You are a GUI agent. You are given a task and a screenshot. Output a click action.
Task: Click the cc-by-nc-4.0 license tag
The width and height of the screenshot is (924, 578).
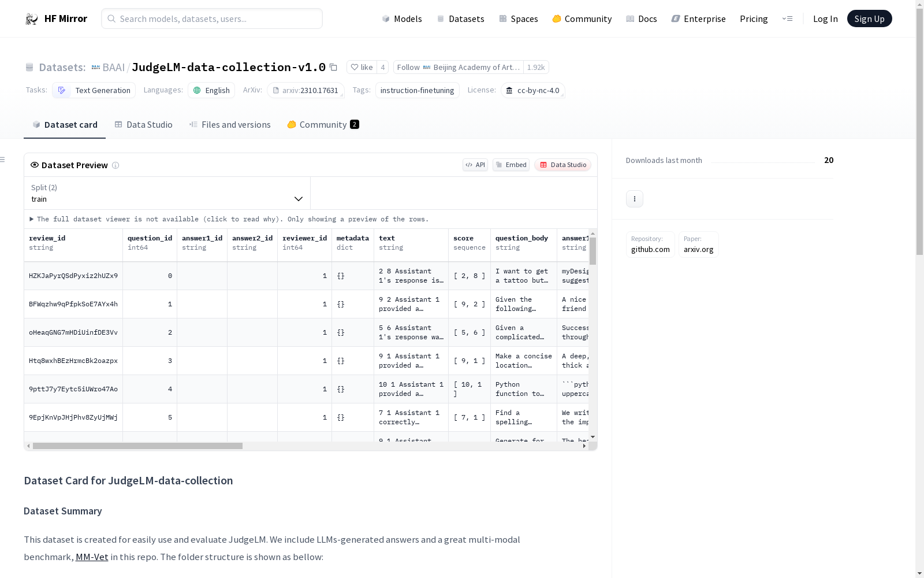tap(533, 90)
